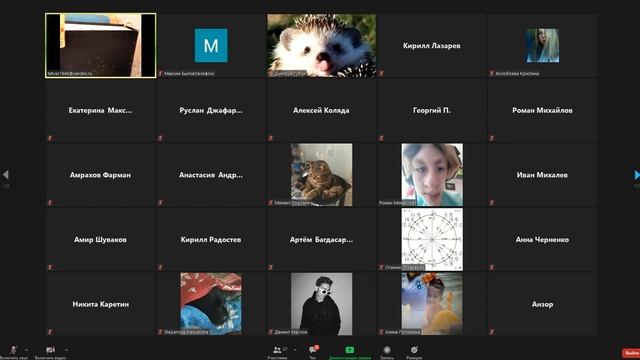Select the Иван Михалев participant tile
The height and width of the screenshot is (360, 640).
tap(542, 175)
